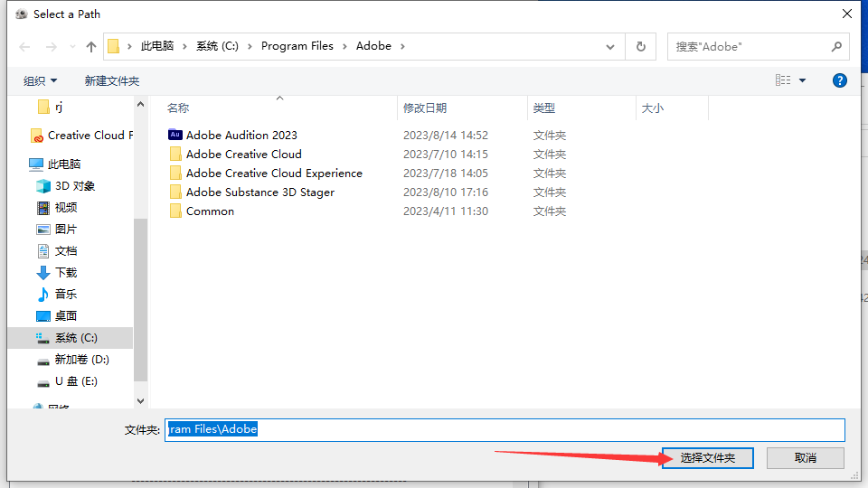Expand chevron after Adobe in breadcrumb
This screenshot has width=868, height=488.
(x=402, y=46)
